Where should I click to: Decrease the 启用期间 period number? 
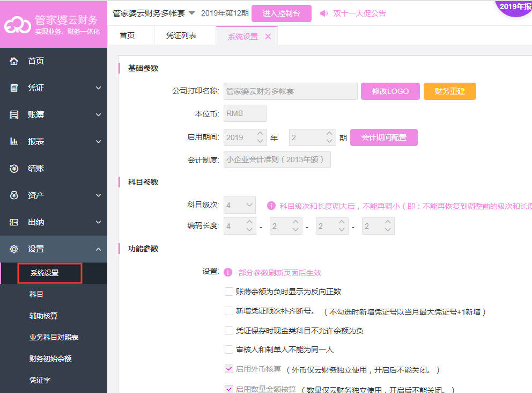pyautogui.click(x=329, y=141)
